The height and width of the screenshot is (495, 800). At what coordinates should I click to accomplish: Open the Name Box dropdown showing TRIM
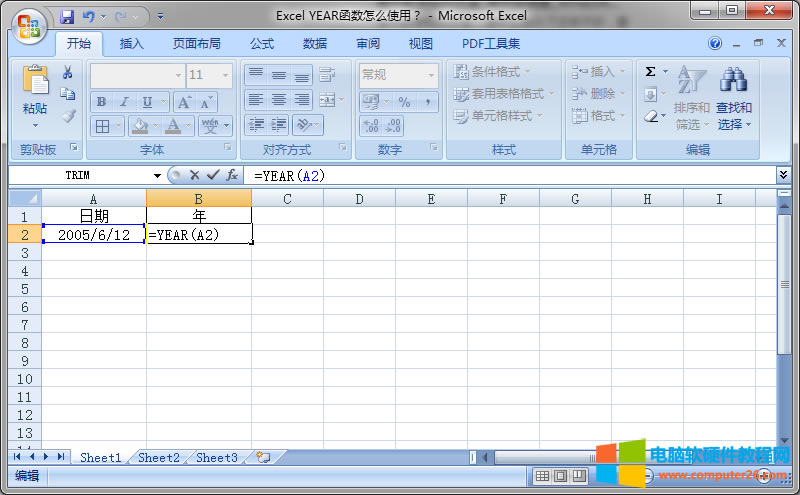[157, 175]
